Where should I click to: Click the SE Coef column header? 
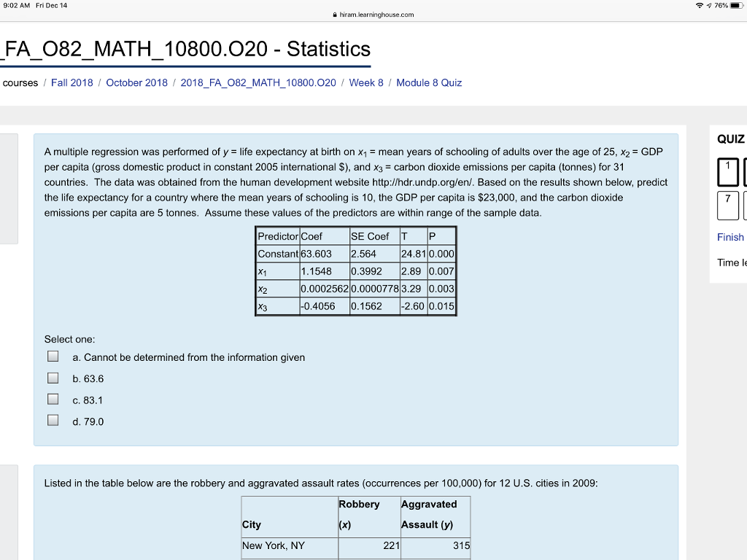click(x=375, y=237)
